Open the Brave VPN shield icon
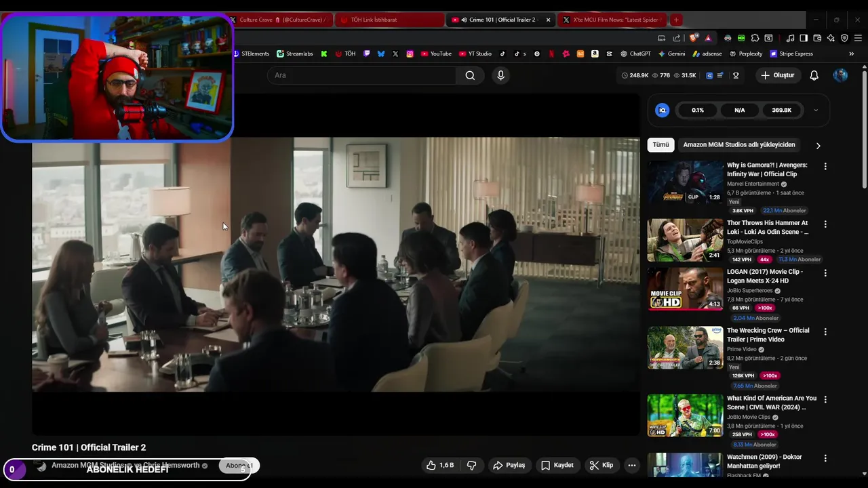The height and width of the screenshot is (488, 868). (x=844, y=38)
